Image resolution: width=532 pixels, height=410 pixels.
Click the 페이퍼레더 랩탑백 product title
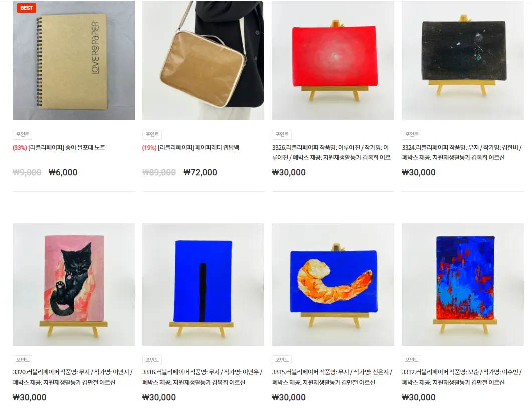click(191, 147)
